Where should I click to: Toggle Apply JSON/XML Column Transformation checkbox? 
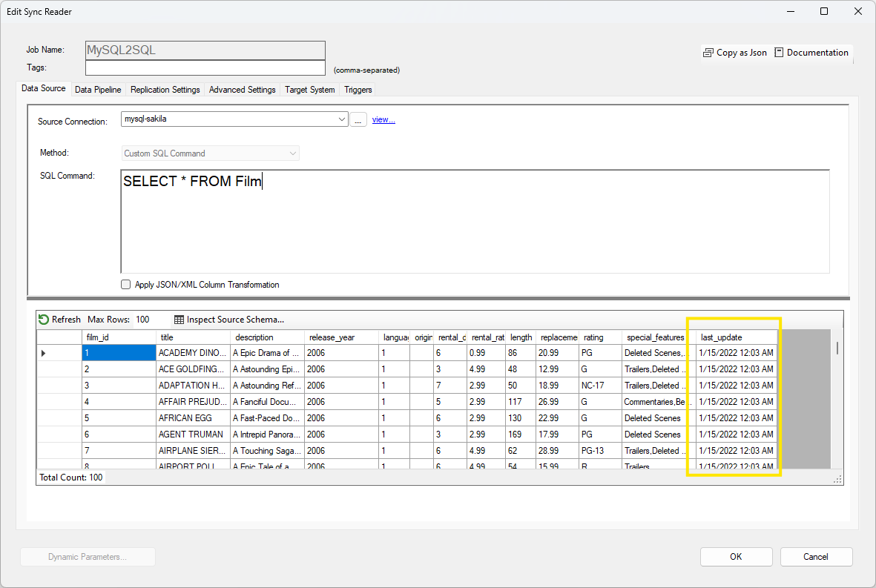[125, 284]
